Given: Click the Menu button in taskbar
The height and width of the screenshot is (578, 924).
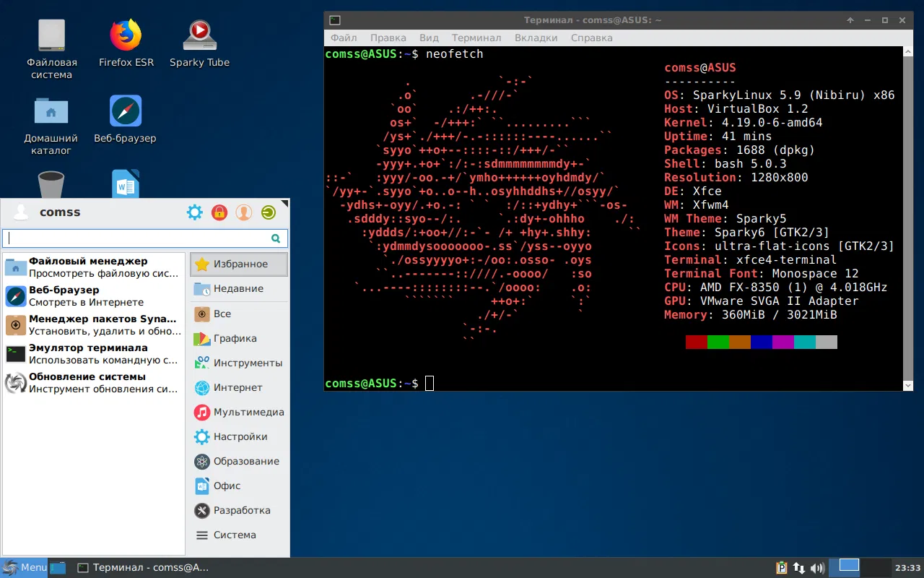Looking at the screenshot, I should pos(25,568).
